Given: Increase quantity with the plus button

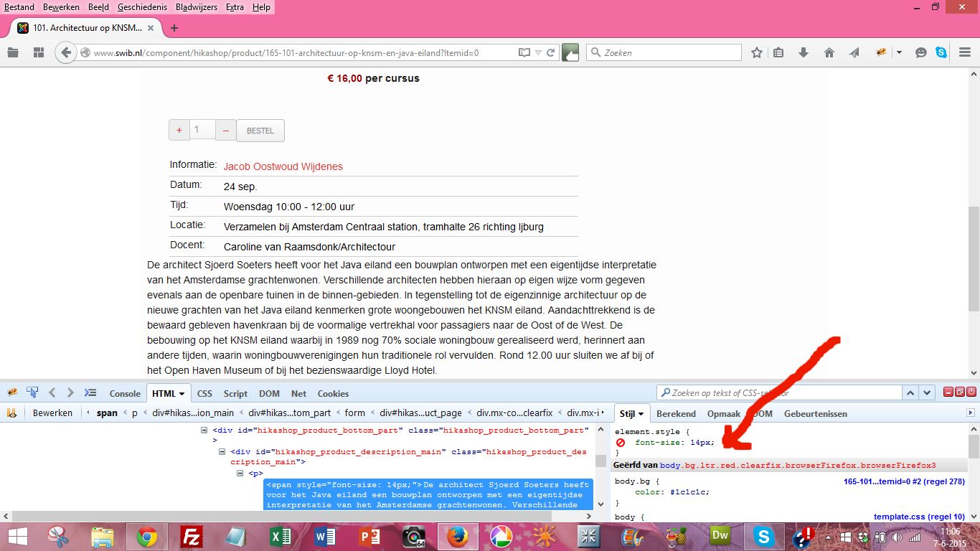Looking at the screenshot, I should (x=179, y=130).
